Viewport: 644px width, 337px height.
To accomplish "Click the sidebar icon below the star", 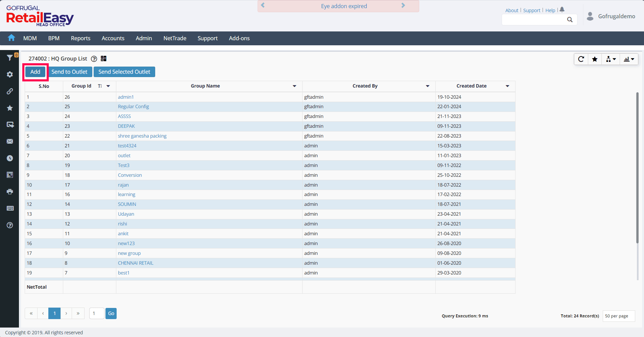I will (10, 125).
